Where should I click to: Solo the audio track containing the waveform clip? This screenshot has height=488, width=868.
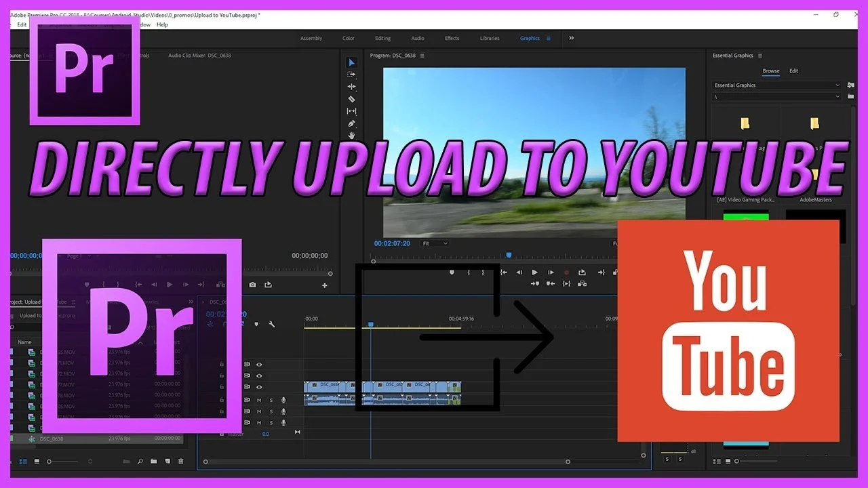tap(271, 400)
